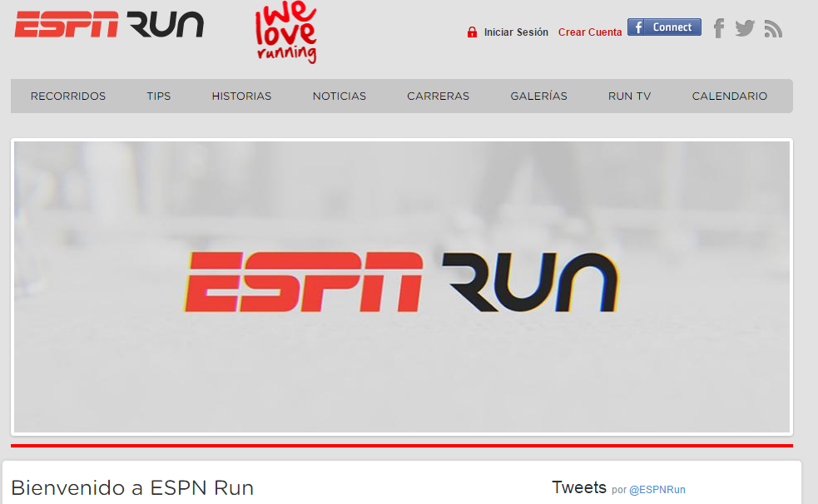818x504 pixels.
Task: Click the Tweets widget heading
Action: [x=579, y=487]
